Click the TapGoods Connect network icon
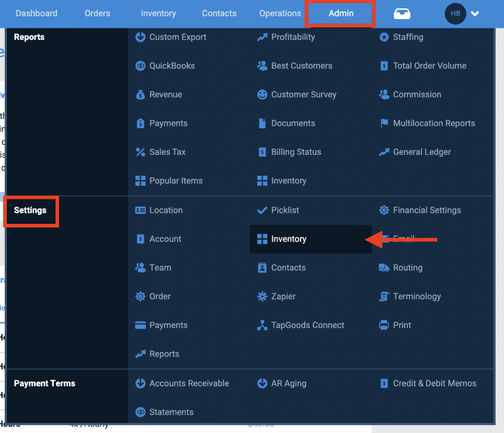This screenshot has height=433, width=504. [262, 325]
